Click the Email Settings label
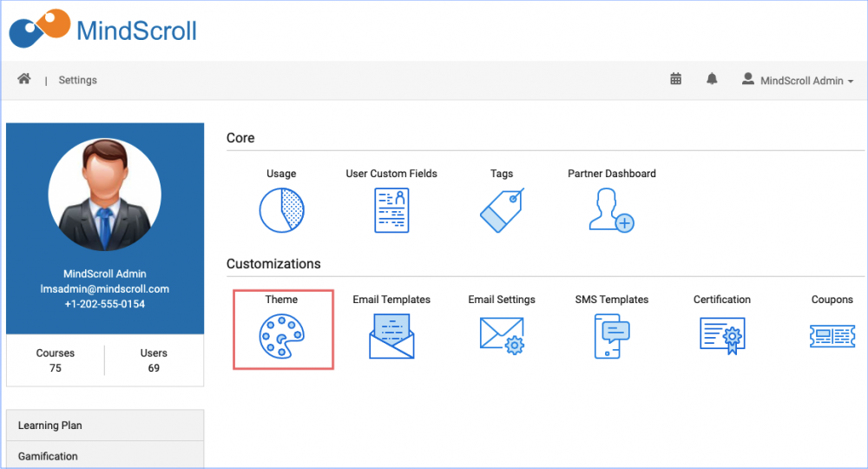The width and height of the screenshot is (868, 469). point(502,299)
